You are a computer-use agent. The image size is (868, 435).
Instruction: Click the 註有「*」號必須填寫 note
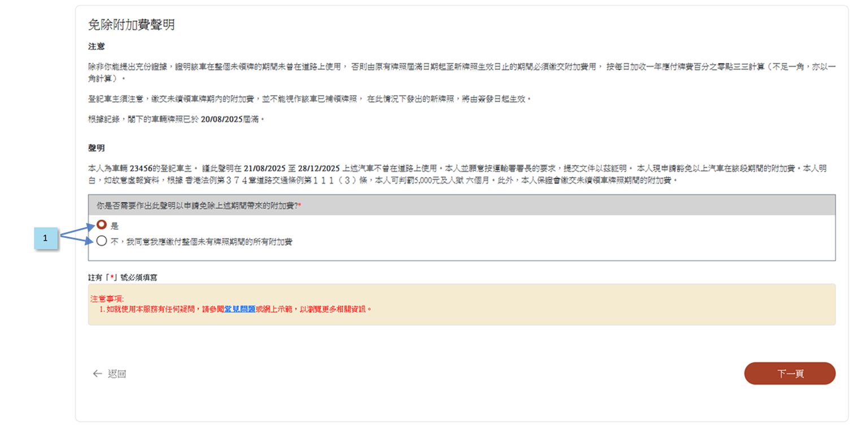[121, 277]
